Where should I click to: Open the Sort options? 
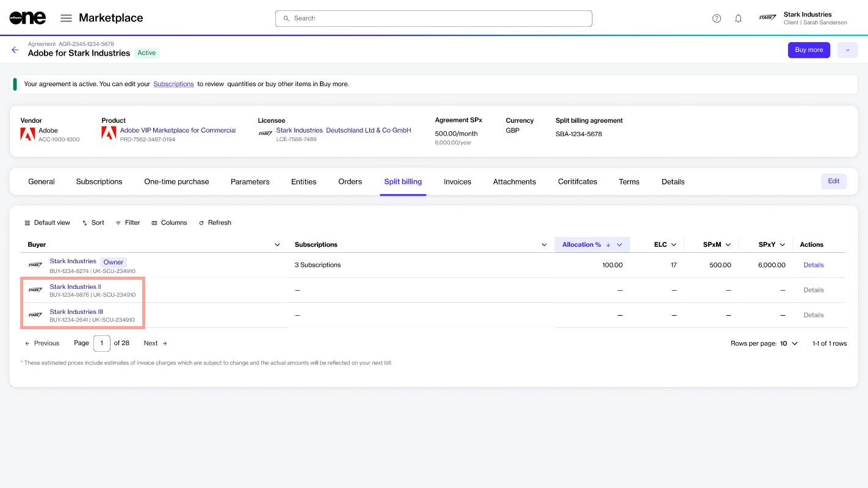[x=93, y=223]
